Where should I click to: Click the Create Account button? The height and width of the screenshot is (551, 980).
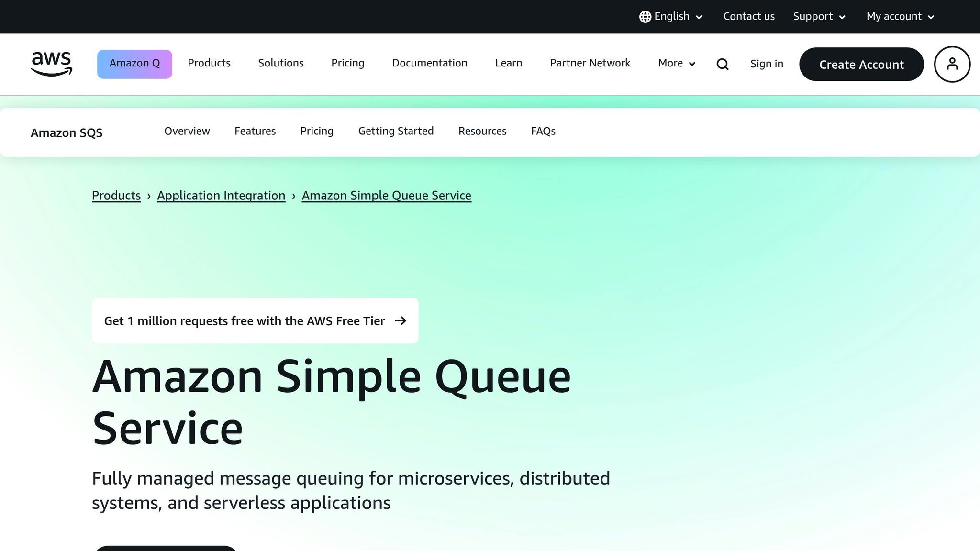tap(861, 64)
